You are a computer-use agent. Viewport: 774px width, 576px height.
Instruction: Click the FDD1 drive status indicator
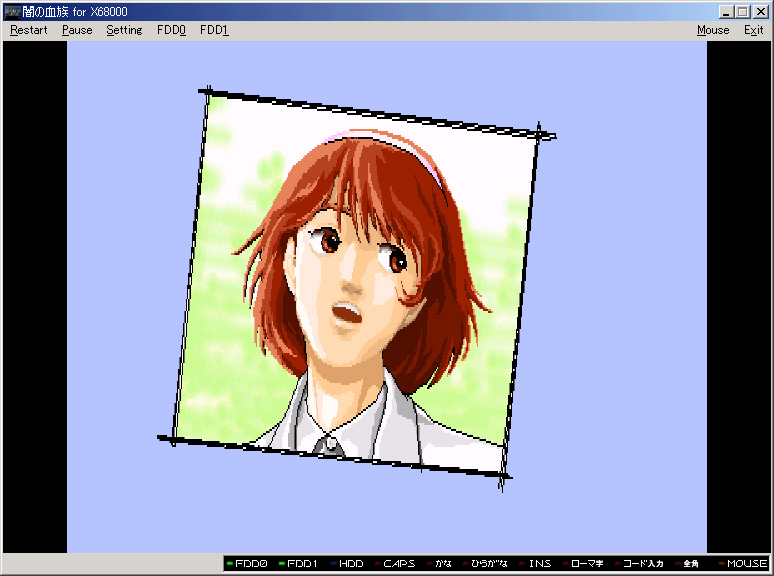[296, 564]
